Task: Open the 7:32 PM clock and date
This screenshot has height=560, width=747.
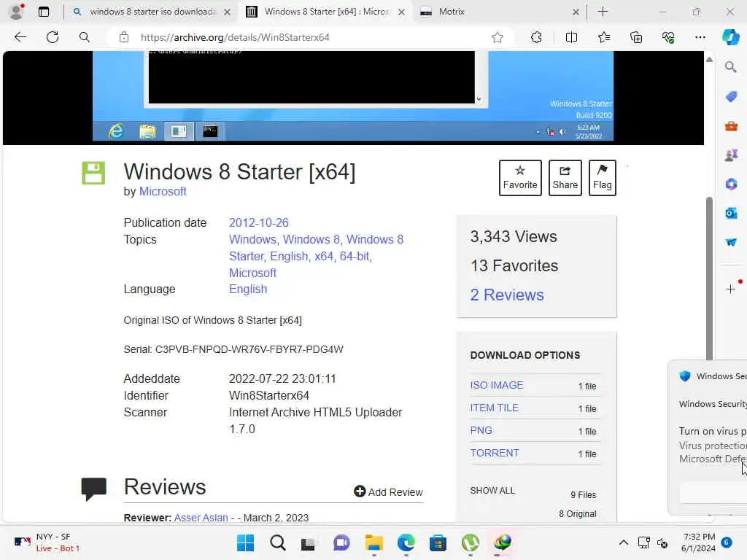Action: click(x=698, y=542)
